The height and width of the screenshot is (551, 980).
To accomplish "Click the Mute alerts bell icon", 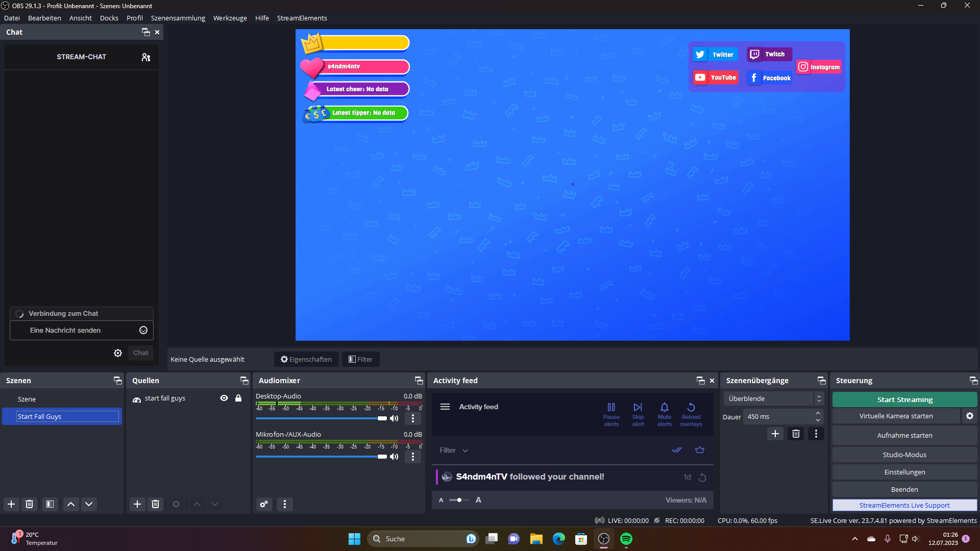I will (x=664, y=408).
